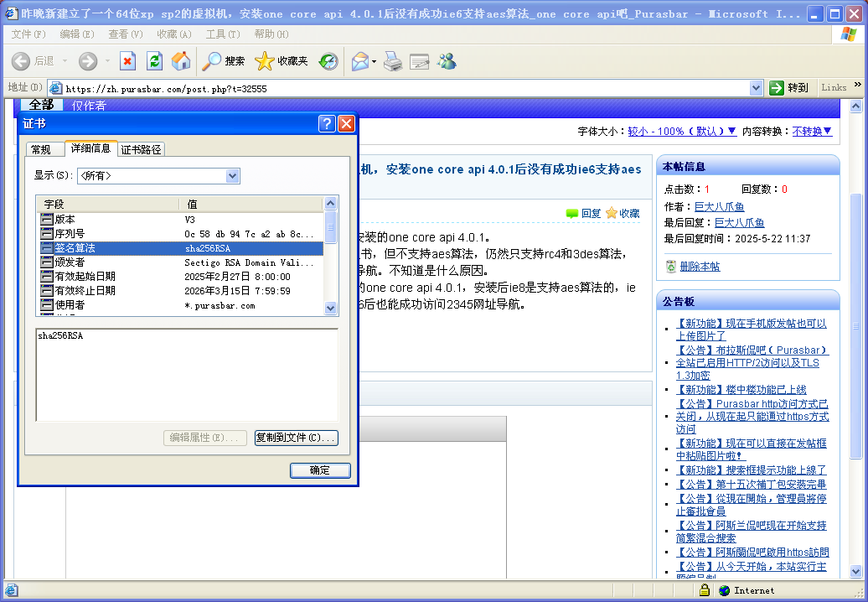
Task: Open the address bar dropdown arrow
Action: click(757, 87)
